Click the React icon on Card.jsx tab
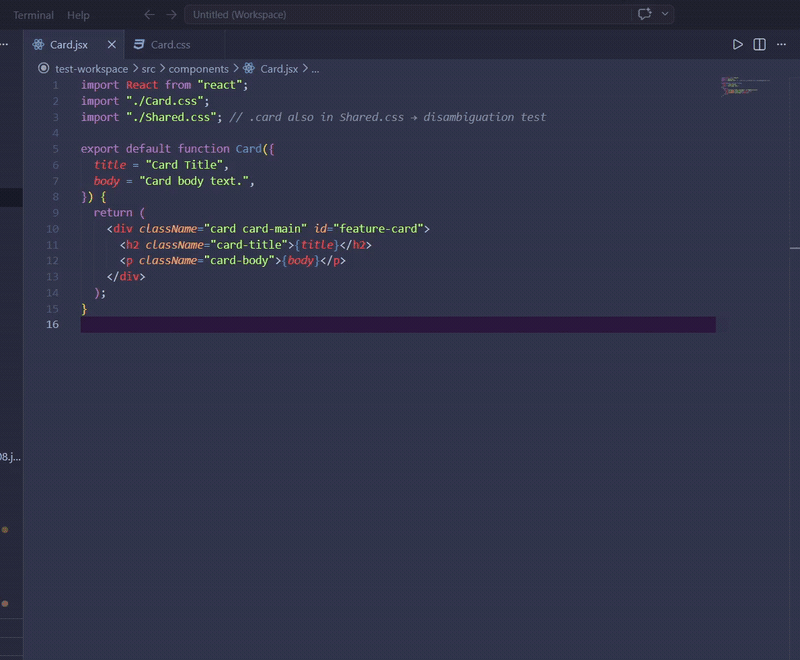Viewport: 800px width, 660px height. 38,45
